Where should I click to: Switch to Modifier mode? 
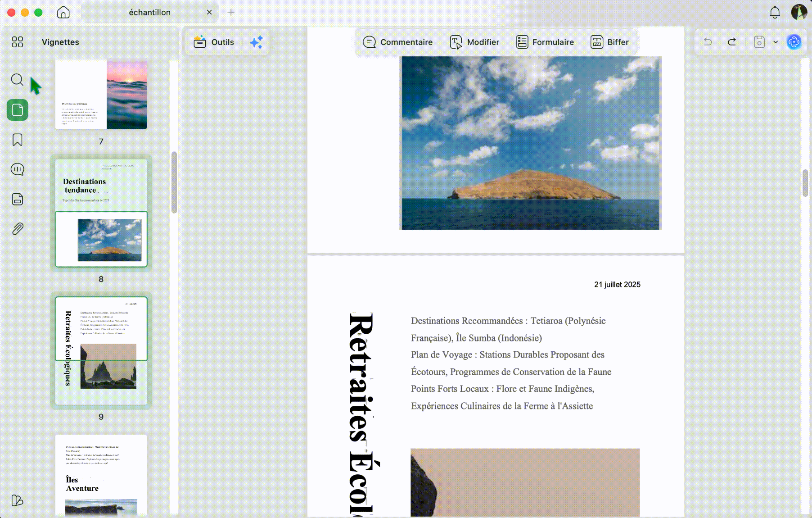[x=474, y=42]
